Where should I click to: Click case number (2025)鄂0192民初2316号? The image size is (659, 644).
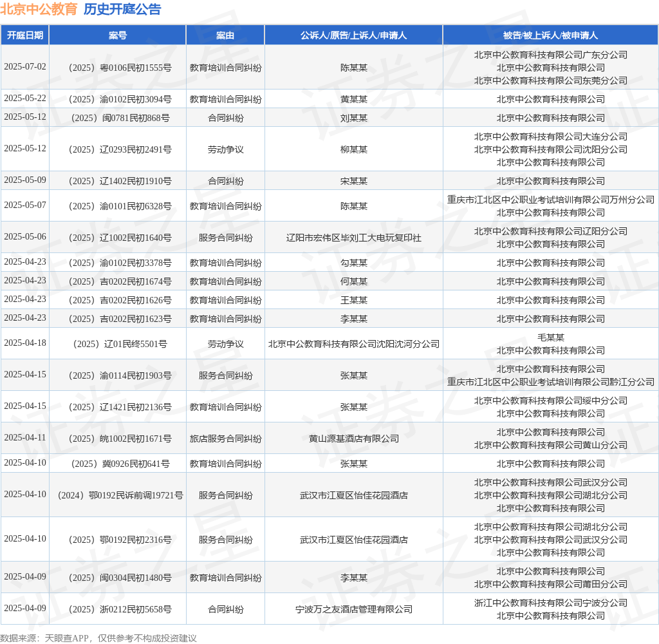point(120,540)
